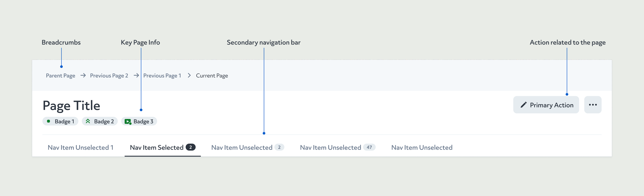
Task: Switch to Nav Item Unselected 1 tab
Action: click(x=80, y=147)
